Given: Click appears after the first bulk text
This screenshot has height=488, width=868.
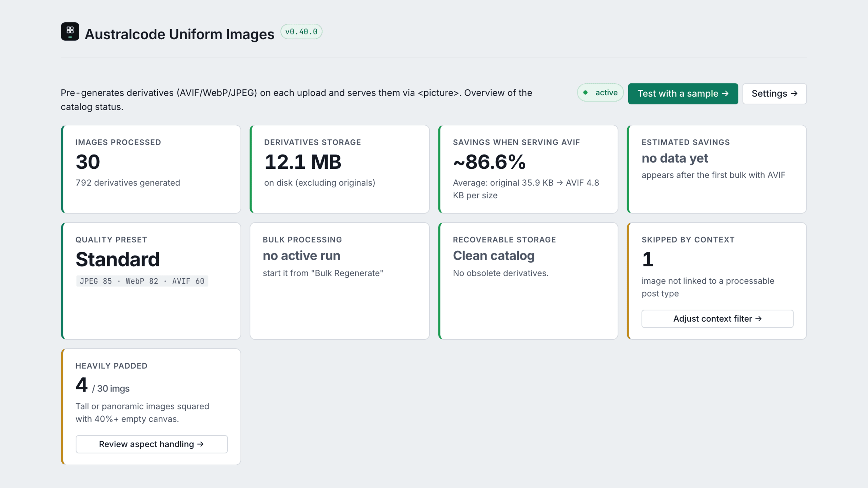Looking at the screenshot, I should pos(713,175).
